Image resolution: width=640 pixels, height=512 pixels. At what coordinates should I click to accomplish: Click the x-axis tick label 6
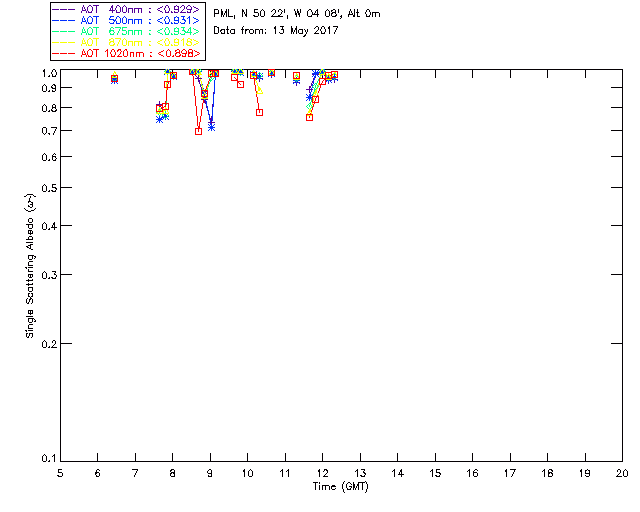coord(98,473)
